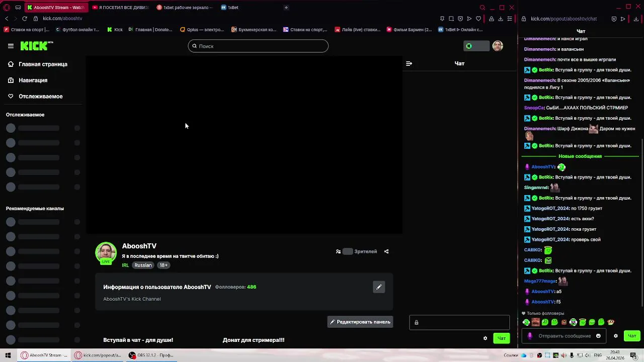Select the Russian language tag
Viewport: 644px width, 362px height.
tap(143, 265)
